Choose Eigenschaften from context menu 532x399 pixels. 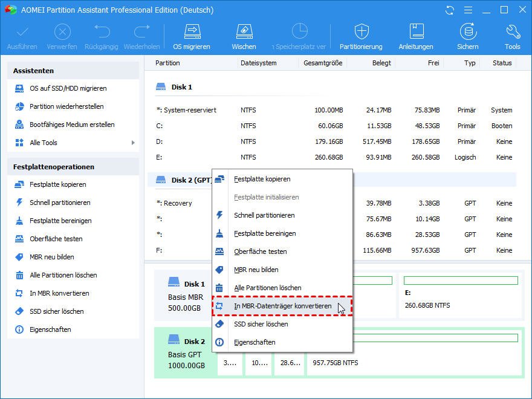click(x=282, y=342)
